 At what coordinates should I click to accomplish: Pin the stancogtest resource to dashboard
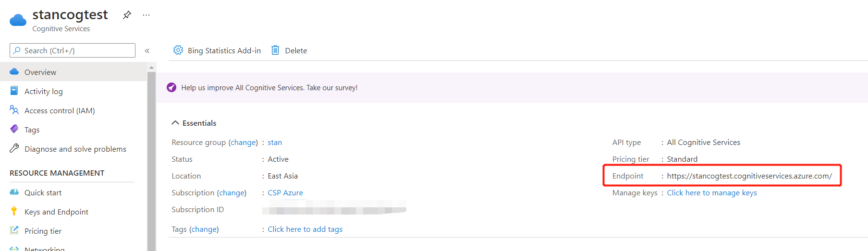pos(127,15)
